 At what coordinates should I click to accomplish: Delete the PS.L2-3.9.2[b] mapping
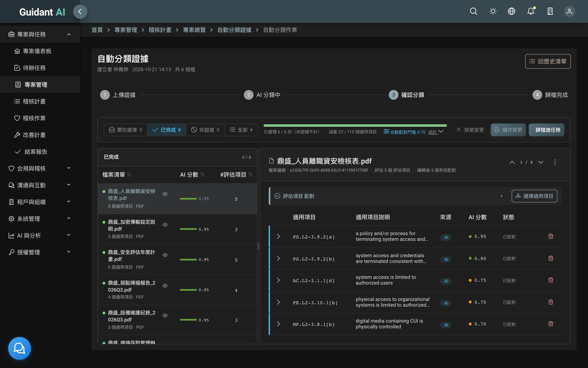(551, 258)
